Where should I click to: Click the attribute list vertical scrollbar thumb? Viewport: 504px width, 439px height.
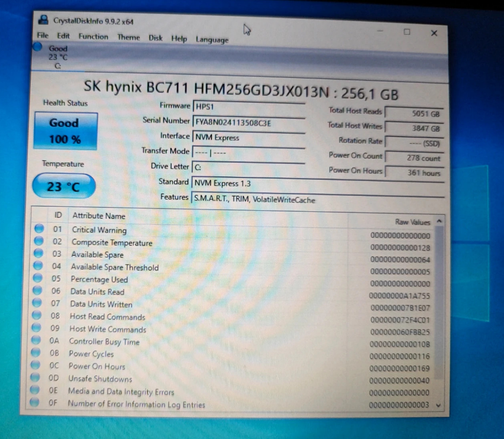click(x=439, y=302)
